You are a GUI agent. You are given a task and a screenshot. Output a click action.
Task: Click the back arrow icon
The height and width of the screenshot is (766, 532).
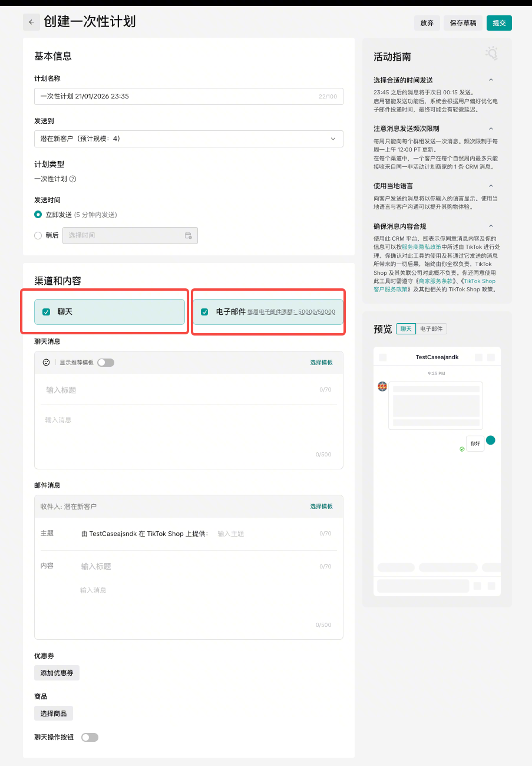[x=31, y=22]
